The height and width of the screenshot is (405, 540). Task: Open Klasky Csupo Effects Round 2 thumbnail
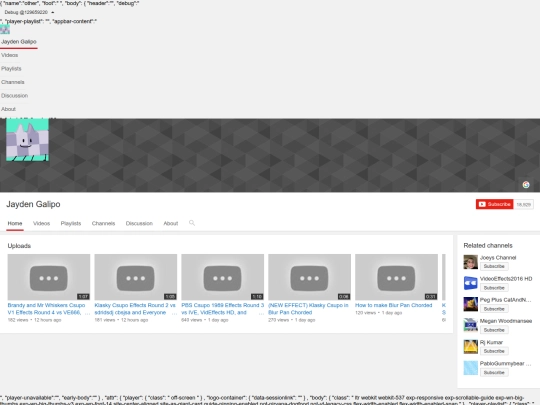pyautogui.click(x=136, y=277)
